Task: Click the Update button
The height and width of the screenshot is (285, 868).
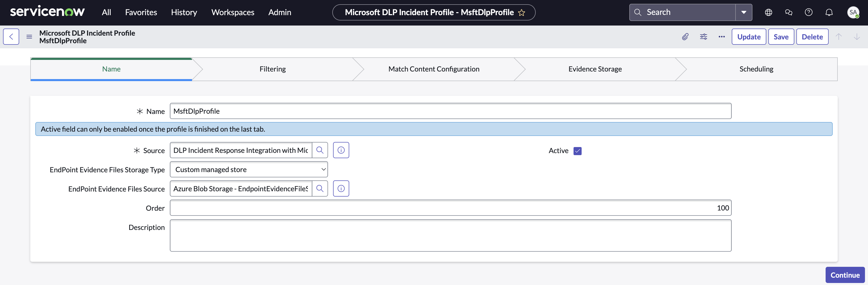Action: pyautogui.click(x=749, y=36)
